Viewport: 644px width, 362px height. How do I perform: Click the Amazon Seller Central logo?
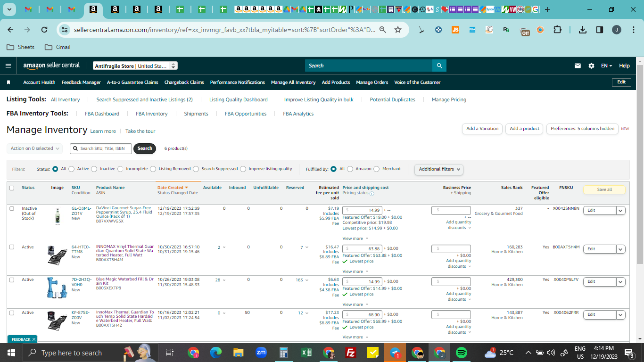tap(51, 66)
